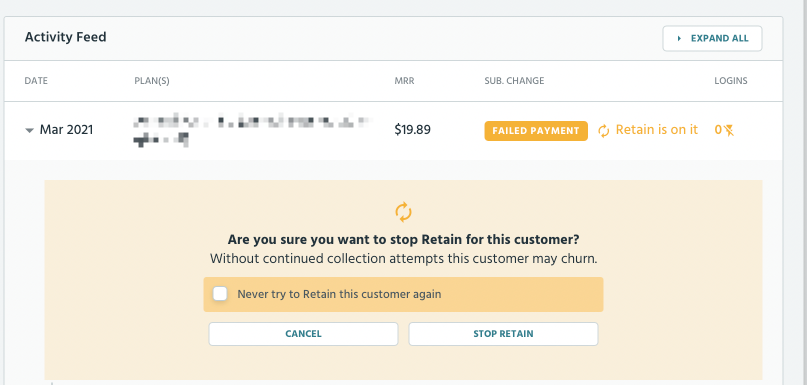
Task: Click the small Retain cycle icon in row
Action: click(604, 131)
